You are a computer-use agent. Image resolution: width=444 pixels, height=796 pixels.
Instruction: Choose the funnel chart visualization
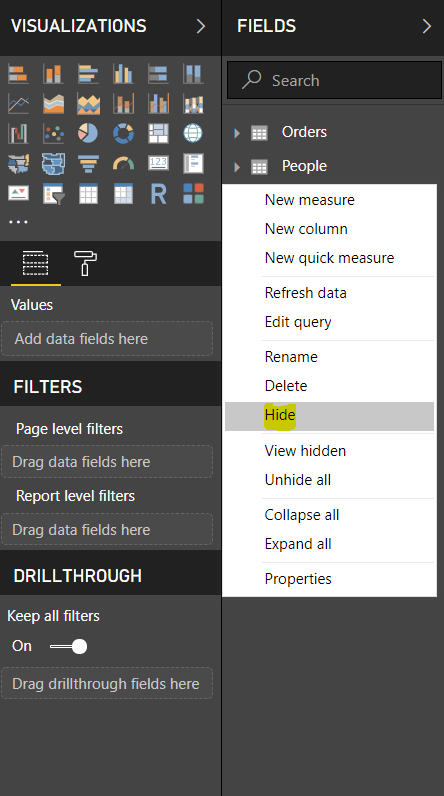click(88, 163)
